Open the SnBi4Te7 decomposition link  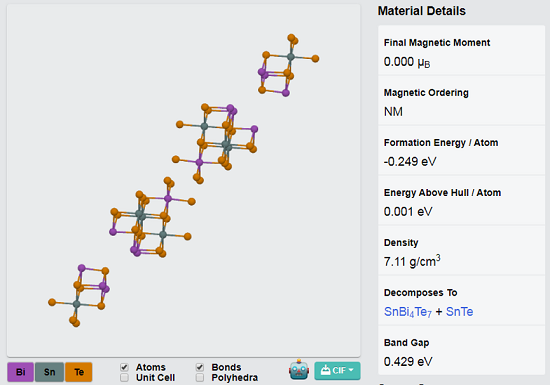click(x=408, y=312)
